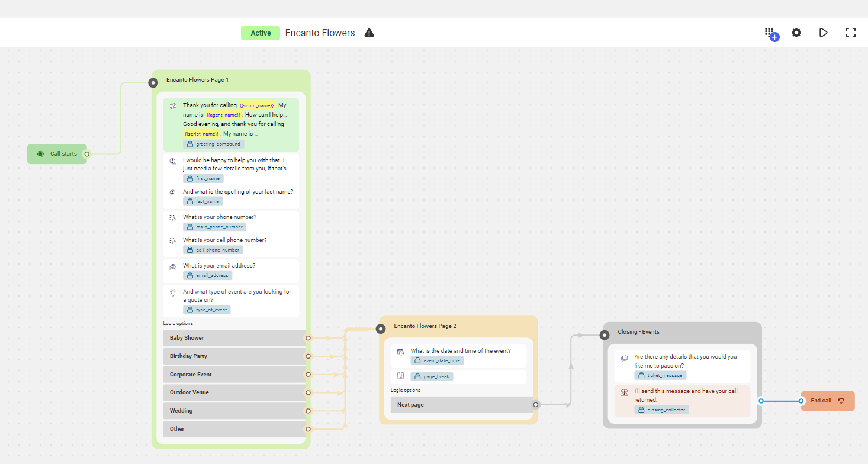Click the Encanto Flowers Page 2 title
Viewport: 868px width, 464px height.
pyautogui.click(x=425, y=326)
